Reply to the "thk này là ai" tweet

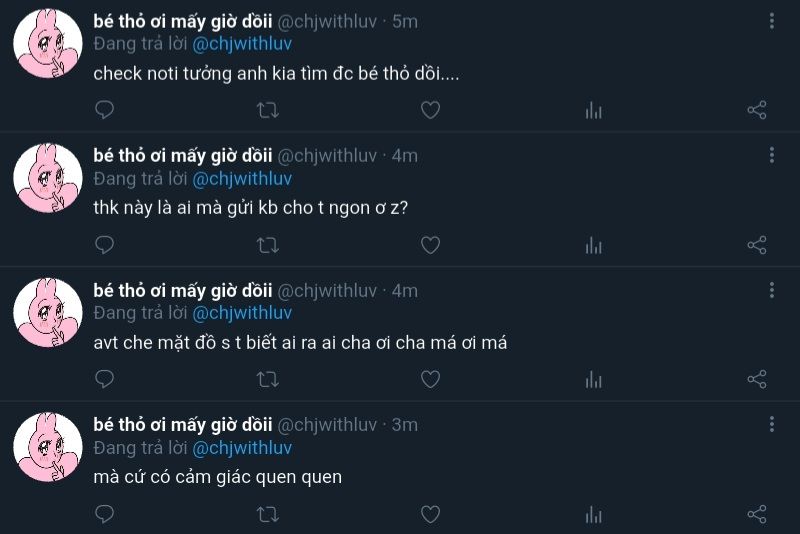tap(104, 244)
